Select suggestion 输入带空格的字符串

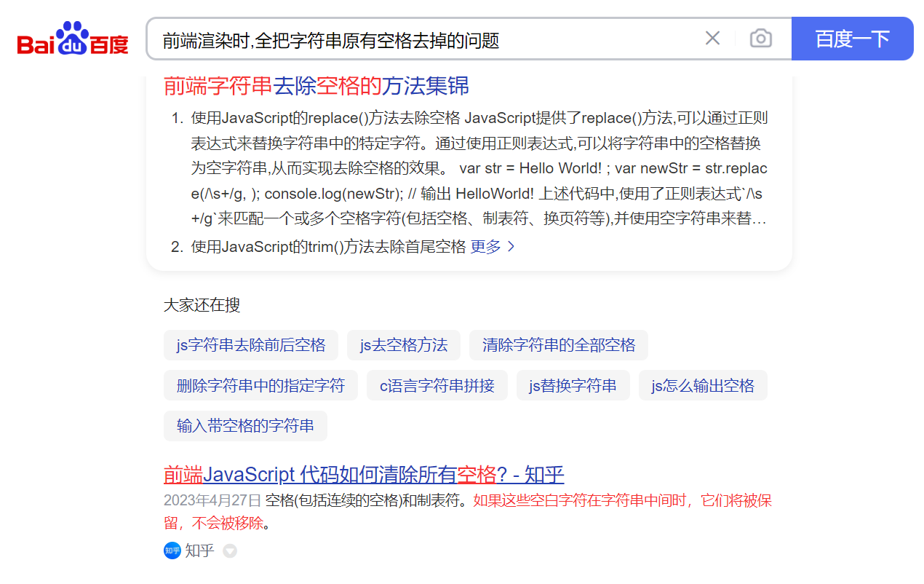pos(245,426)
